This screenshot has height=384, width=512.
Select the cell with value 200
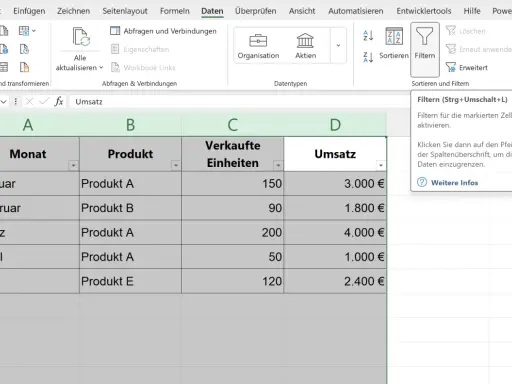(233, 232)
